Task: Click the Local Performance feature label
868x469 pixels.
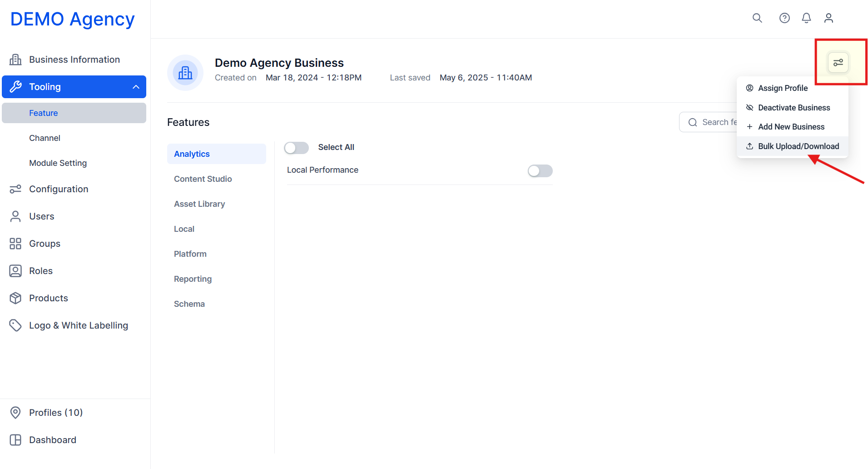Action: (x=323, y=170)
